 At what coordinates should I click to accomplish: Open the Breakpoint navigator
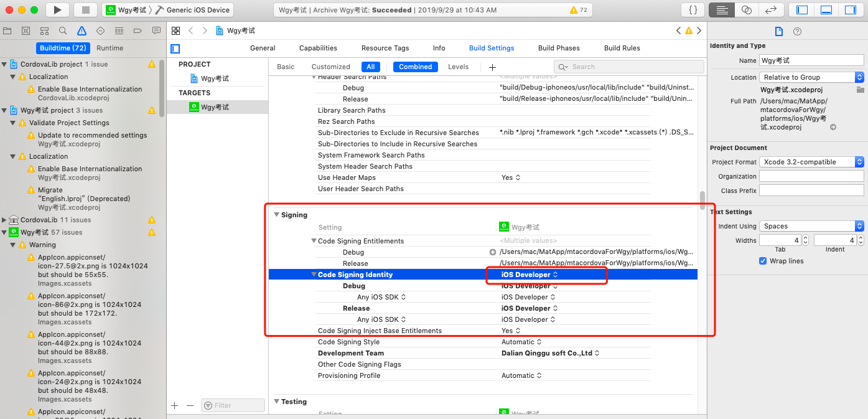coord(138,31)
